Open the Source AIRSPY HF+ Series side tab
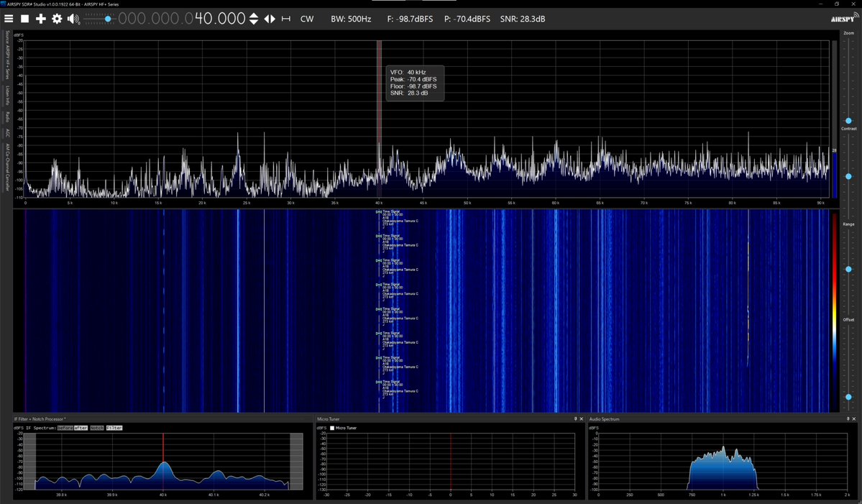This screenshot has height=504, width=862. (x=7, y=55)
